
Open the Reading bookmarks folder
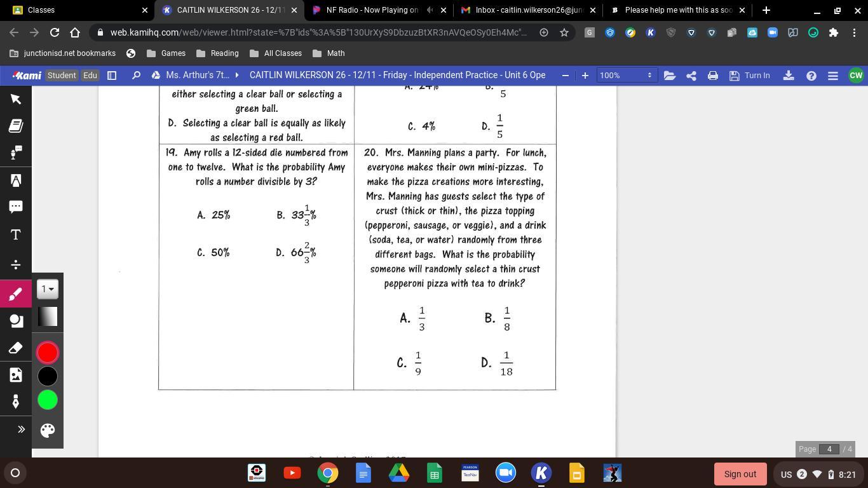pos(218,53)
